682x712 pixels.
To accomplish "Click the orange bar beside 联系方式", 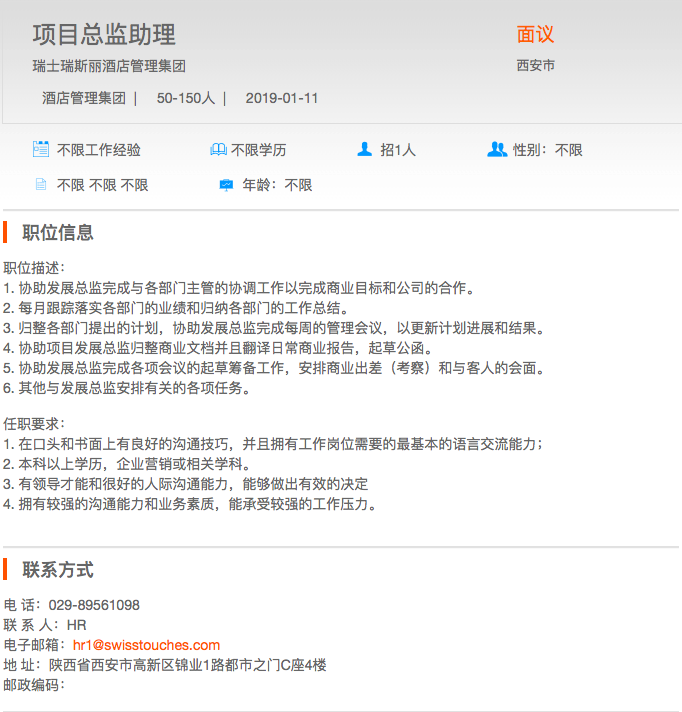I will point(5,569).
